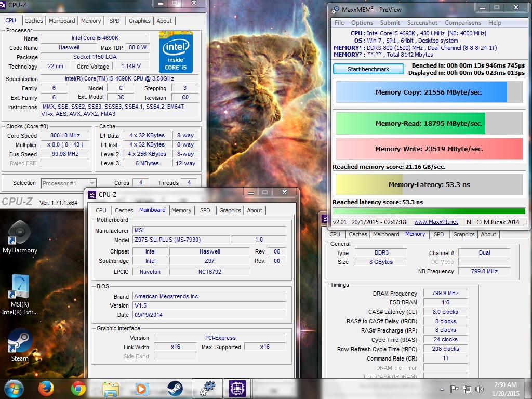Click the DRAM Frequency value 799.9 MHz

445,293
